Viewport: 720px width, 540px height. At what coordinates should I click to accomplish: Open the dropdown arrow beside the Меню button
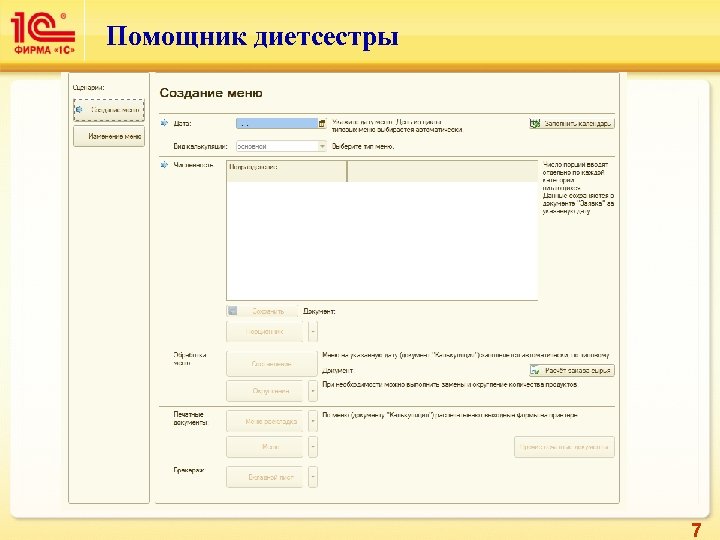coord(313,447)
